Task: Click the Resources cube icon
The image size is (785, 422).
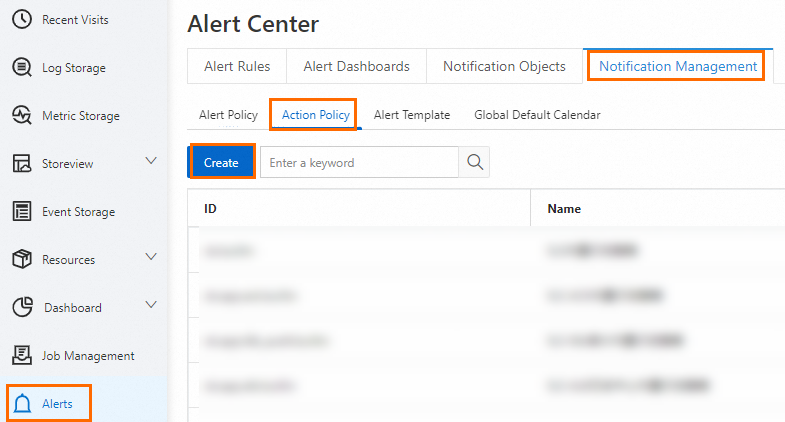Action: [x=22, y=259]
